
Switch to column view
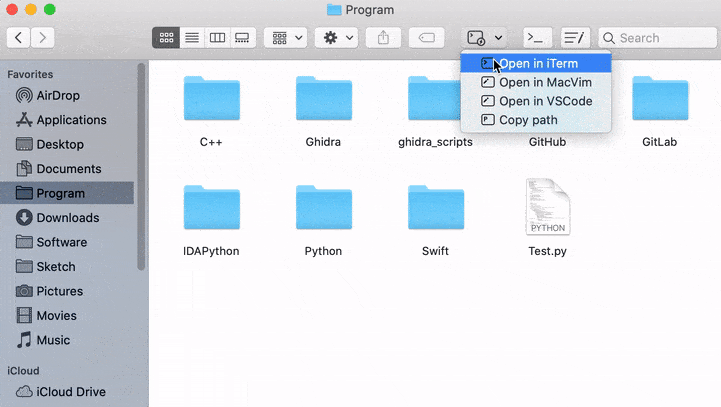pos(217,38)
